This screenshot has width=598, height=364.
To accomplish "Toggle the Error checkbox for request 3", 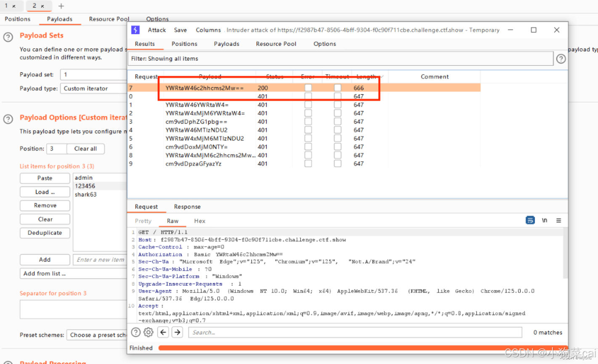I will point(308,121).
